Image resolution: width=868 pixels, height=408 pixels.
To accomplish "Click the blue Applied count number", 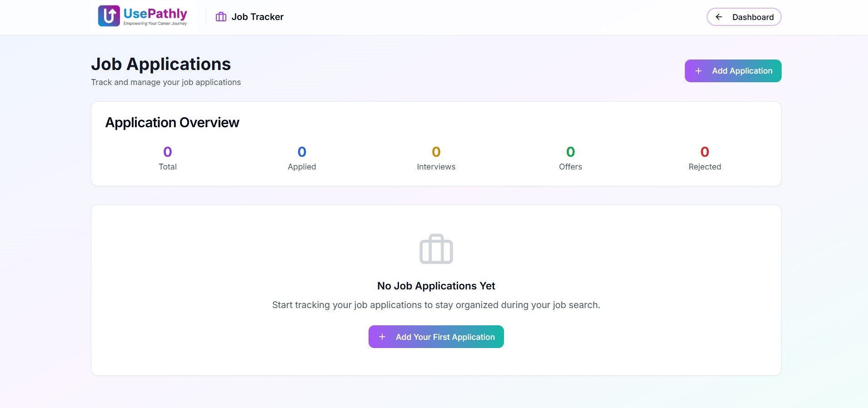I will [x=302, y=152].
